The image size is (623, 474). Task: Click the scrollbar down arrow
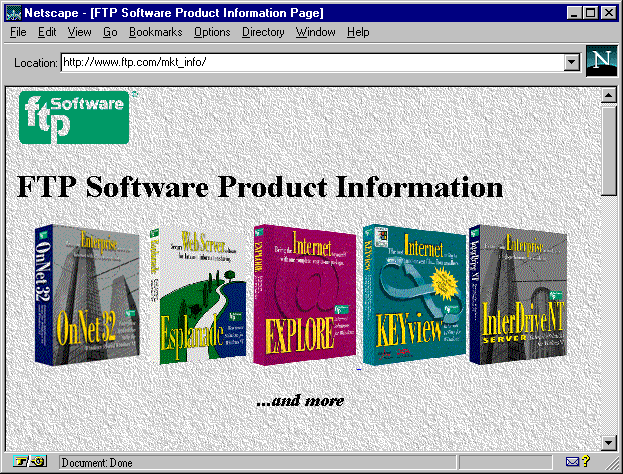[609, 443]
